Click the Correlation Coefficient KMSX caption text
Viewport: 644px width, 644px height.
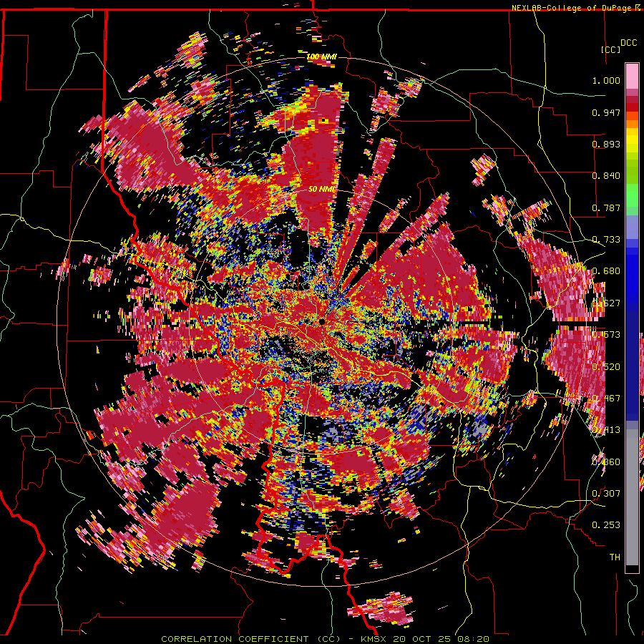(325, 639)
